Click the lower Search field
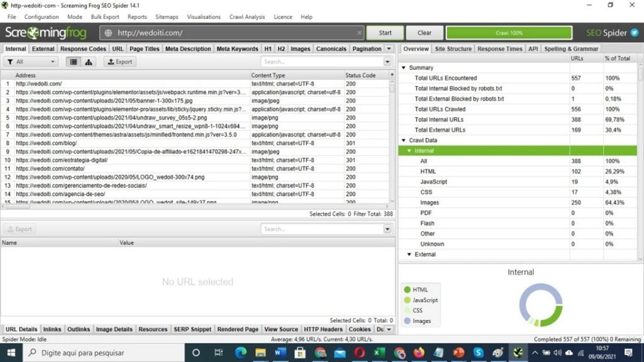The height and width of the screenshot is (362, 644). click(322, 229)
